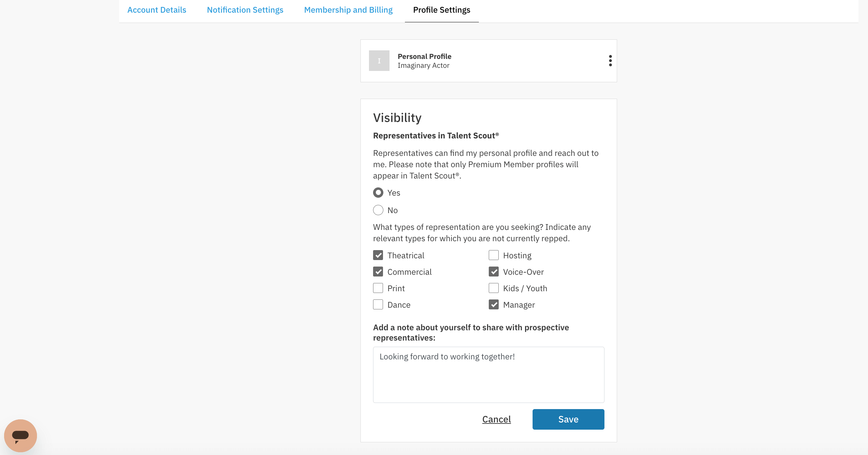Select the Yes radio button for Talent Scout
Viewport: 868px width, 455px height.
(x=378, y=193)
